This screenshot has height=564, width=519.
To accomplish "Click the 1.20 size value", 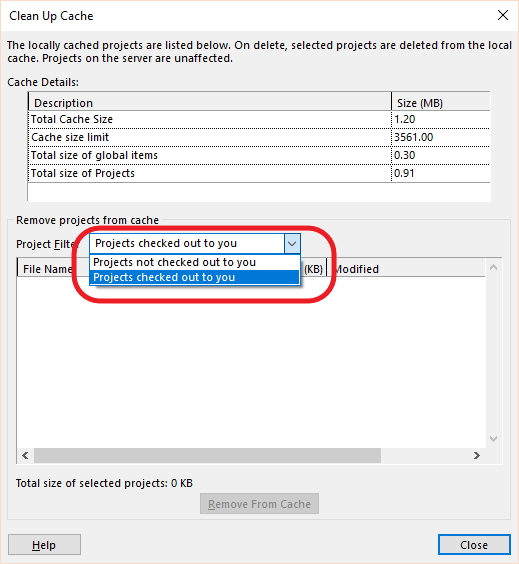I will (x=405, y=119).
